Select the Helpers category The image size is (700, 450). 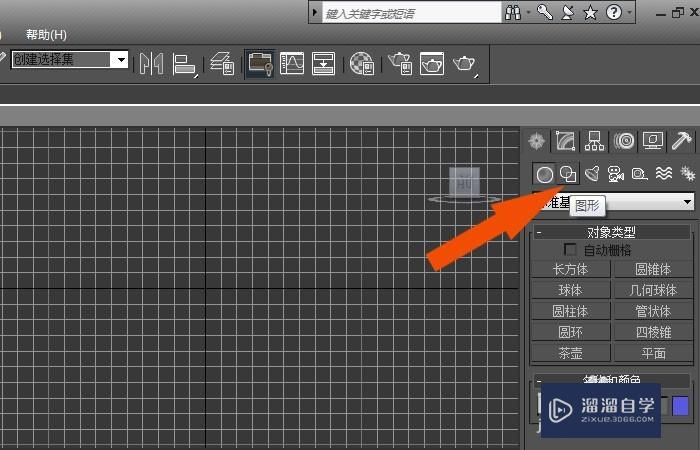(x=639, y=174)
